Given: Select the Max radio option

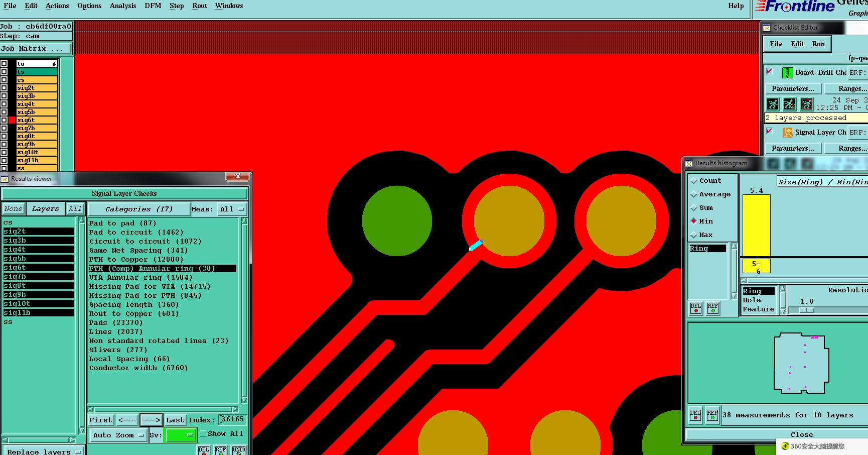Looking at the screenshot, I should tap(694, 235).
